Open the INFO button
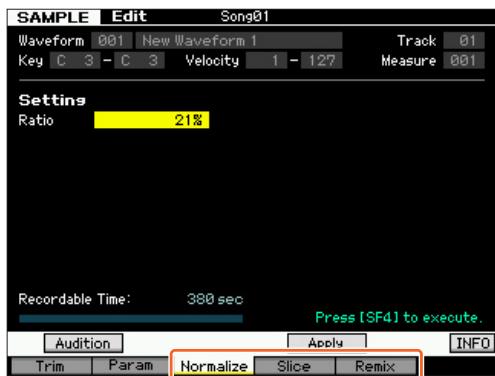 [472, 343]
